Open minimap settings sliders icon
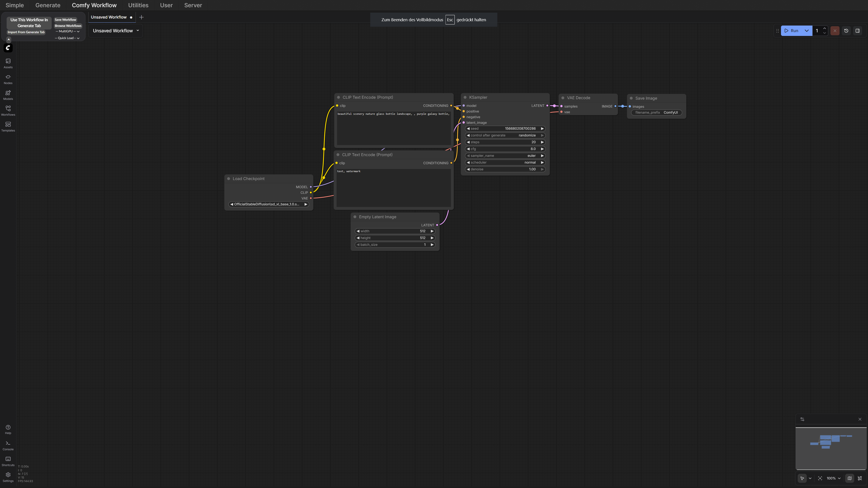Viewport: 868px width, 488px height. (802, 419)
